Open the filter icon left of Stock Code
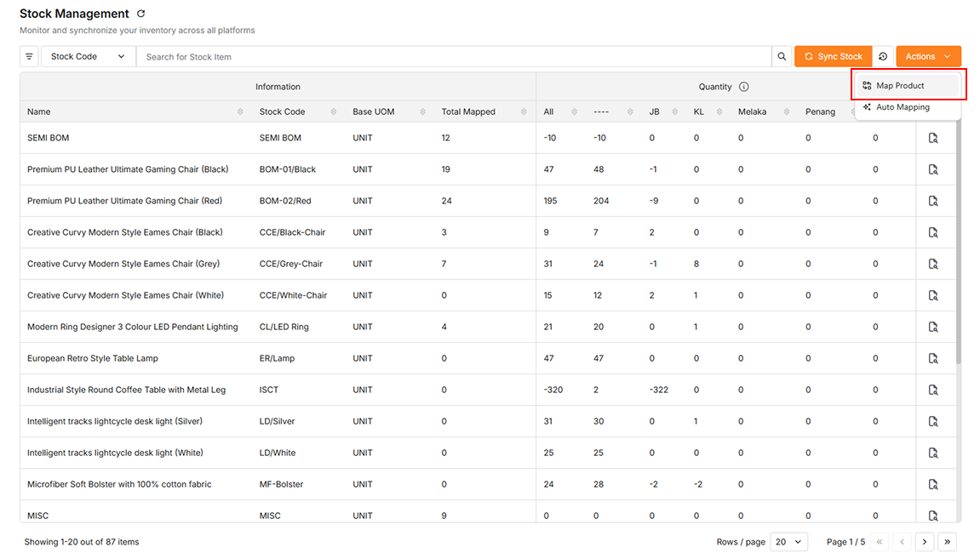This screenshot has height=553, width=980. 30,56
